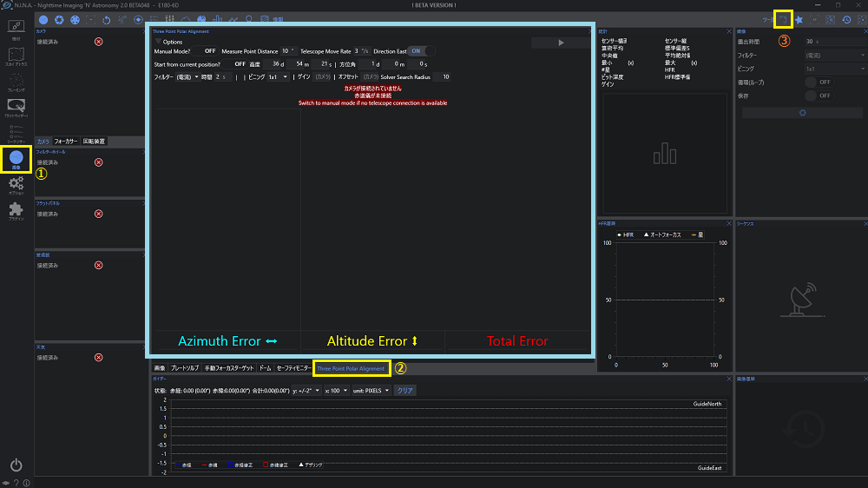Close the 統計 statistics panel
Viewport: 868px width, 488px height.
coord(728,31)
